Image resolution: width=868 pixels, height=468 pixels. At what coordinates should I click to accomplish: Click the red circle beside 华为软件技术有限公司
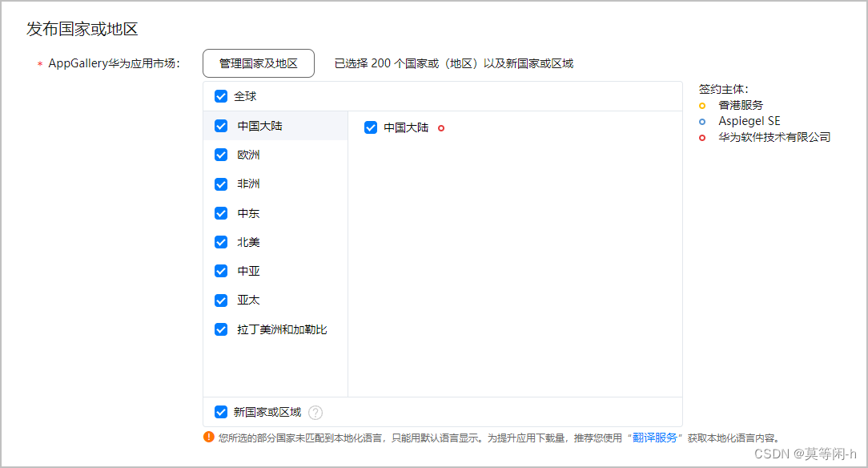click(702, 138)
